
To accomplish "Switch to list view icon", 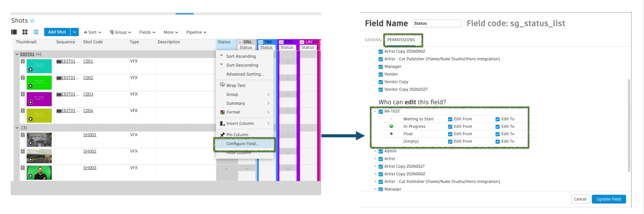I will pyautogui.click(x=36, y=32).
